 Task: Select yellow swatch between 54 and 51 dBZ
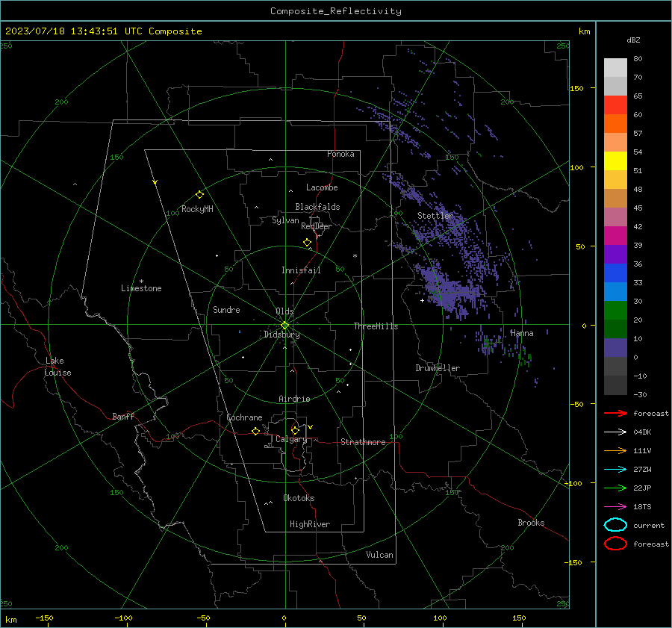point(615,161)
